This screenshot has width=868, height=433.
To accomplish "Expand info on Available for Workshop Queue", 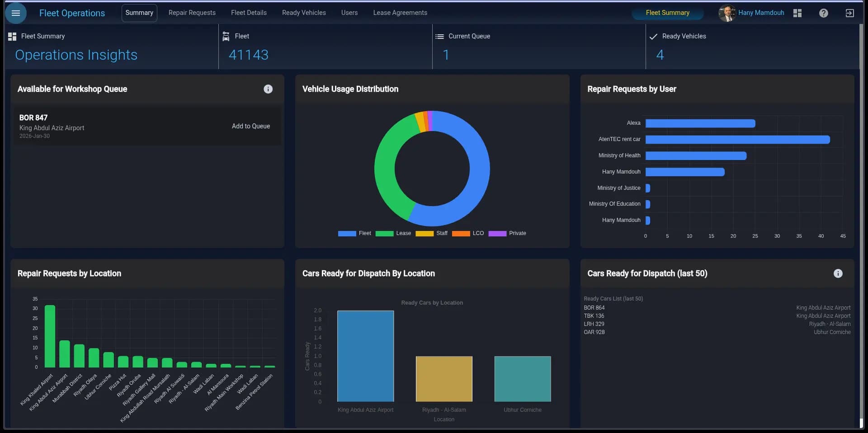I will tap(268, 89).
